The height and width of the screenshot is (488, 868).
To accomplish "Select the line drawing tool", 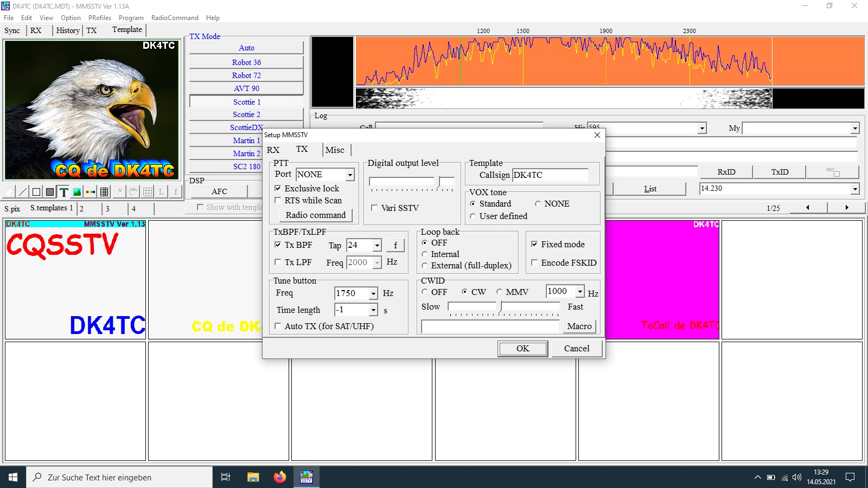I will coord(23,191).
